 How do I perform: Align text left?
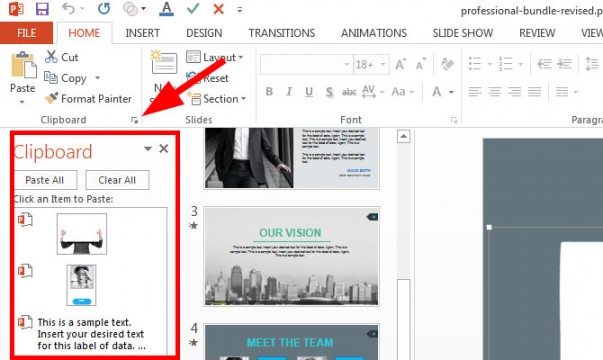click(x=475, y=92)
